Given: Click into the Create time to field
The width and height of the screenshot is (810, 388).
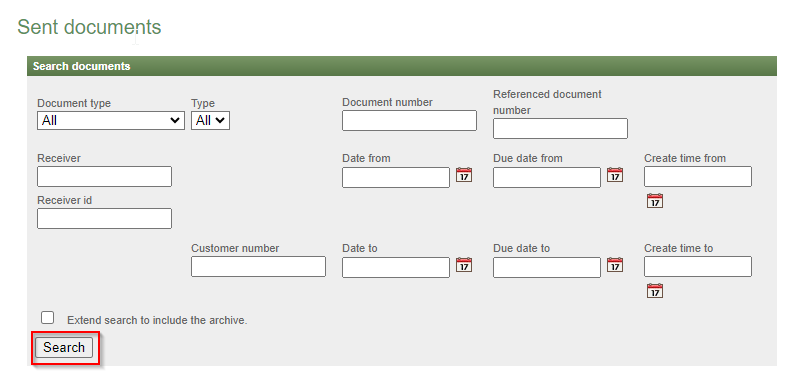Looking at the screenshot, I should (x=698, y=267).
